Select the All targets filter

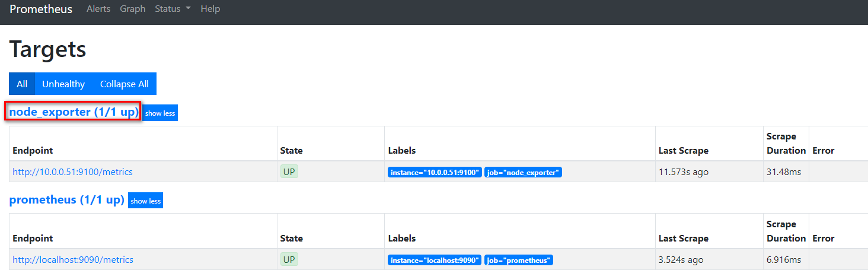pyautogui.click(x=22, y=84)
